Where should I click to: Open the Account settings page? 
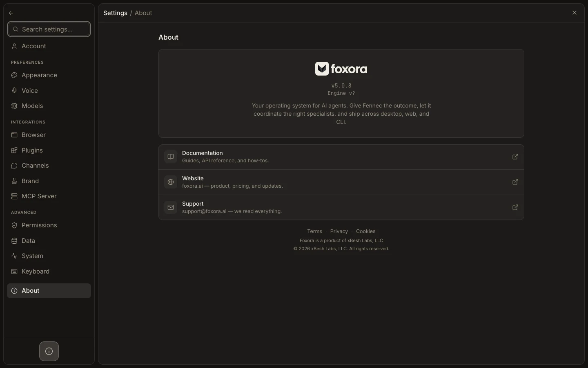tap(49, 46)
